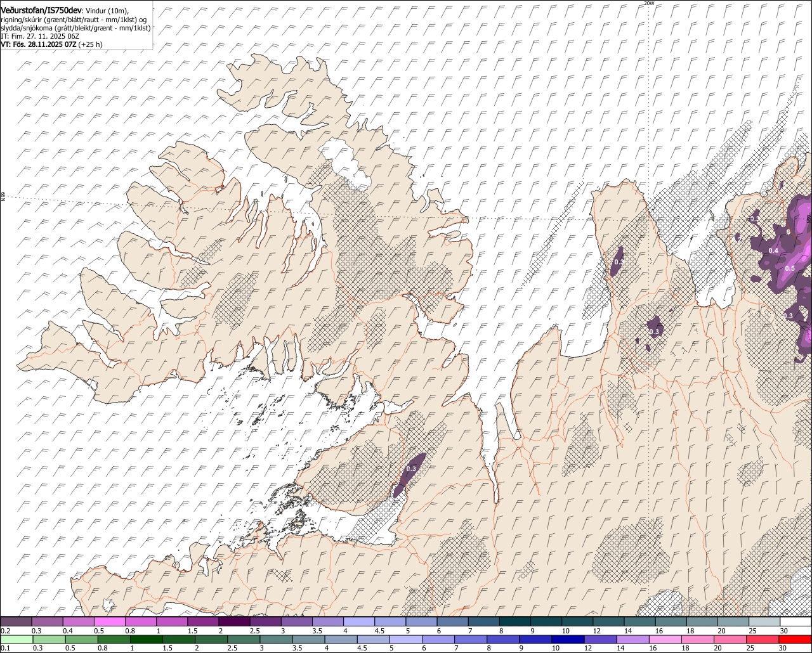Select upper legend swatch starting at 0.8
The image size is (812, 653).
tap(141, 621)
